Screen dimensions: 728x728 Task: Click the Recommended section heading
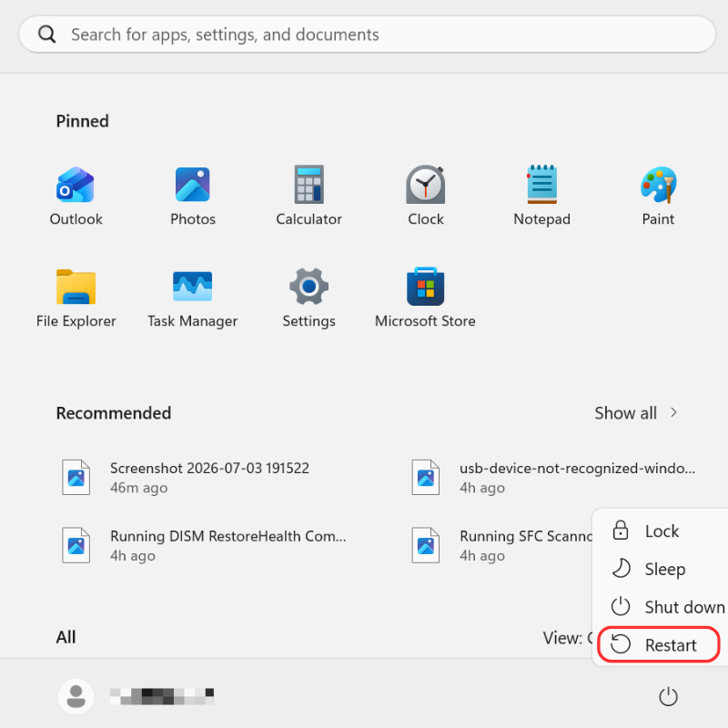pos(113,413)
